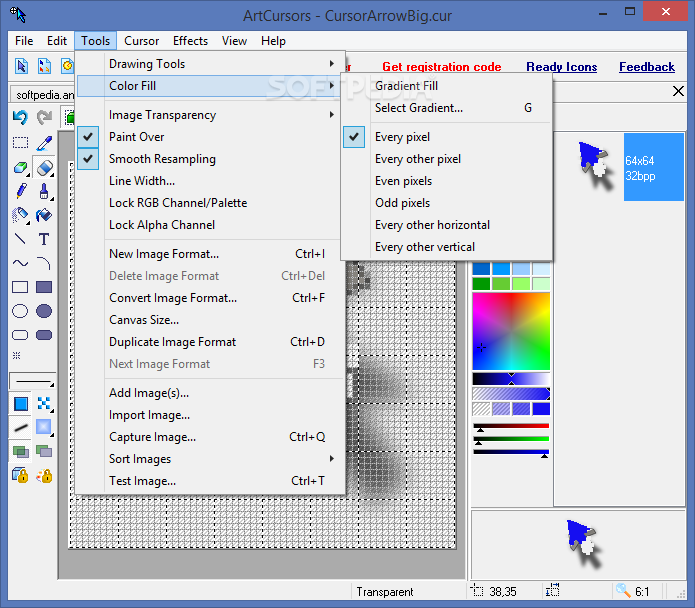Click Get registration code link
Viewport: 695px width, 608px height.
pos(441,67)
